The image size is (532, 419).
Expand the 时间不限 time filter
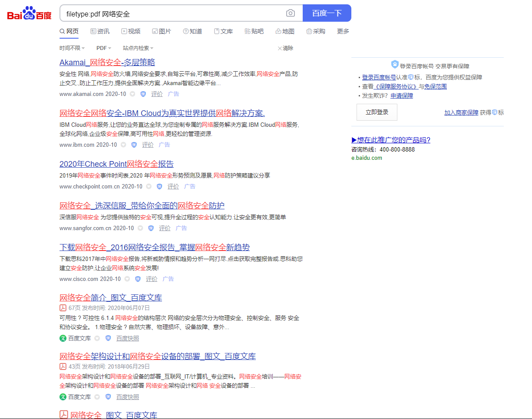click(72, 48)
